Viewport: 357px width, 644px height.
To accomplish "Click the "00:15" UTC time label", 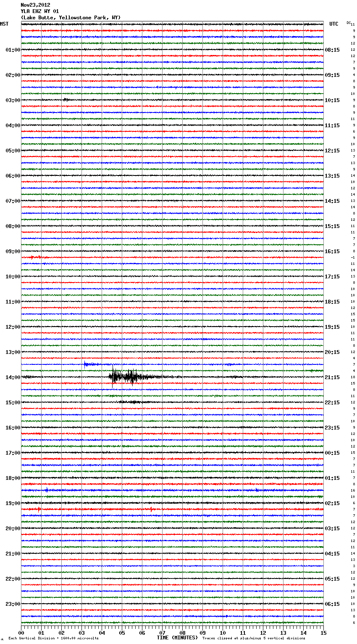I will (332, 453).
